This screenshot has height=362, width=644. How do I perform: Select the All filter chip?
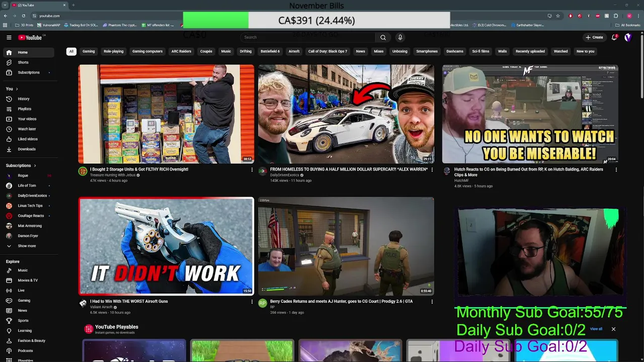[x=71, y=51]
